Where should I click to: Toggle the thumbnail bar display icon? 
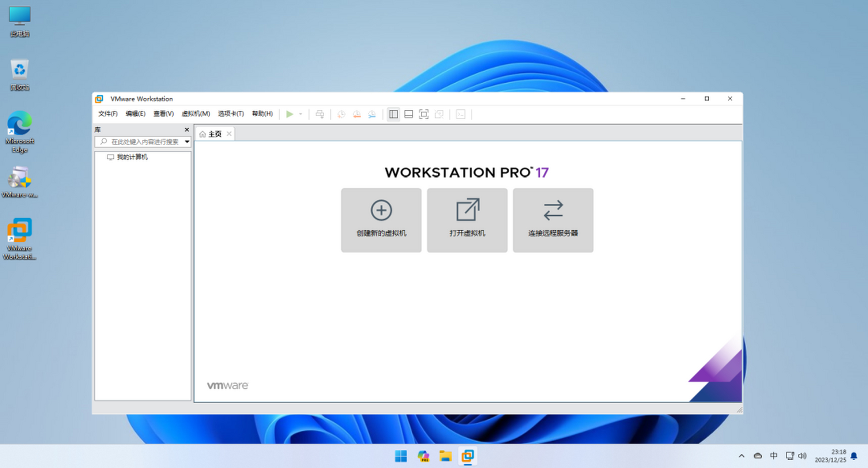(x=409, y=114)
